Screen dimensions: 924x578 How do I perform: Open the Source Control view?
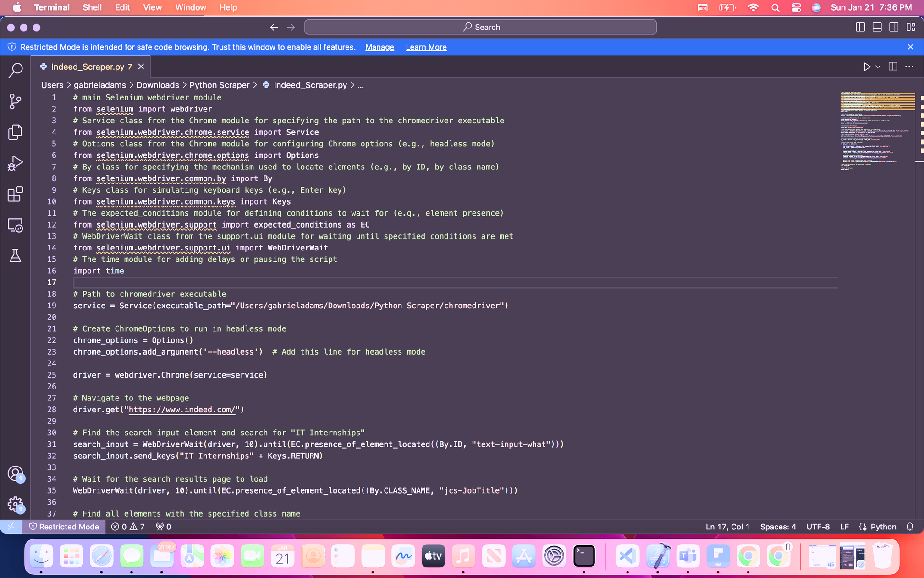[15, 101]
